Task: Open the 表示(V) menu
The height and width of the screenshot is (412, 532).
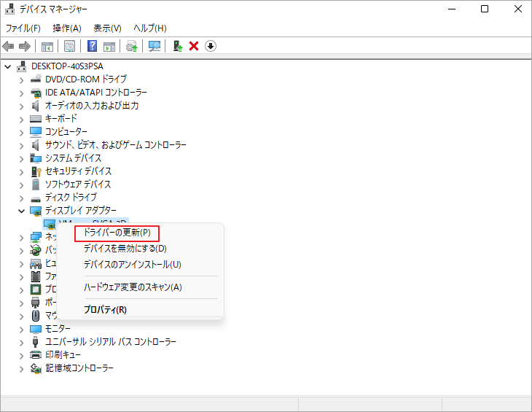Action: coord(107,28)
